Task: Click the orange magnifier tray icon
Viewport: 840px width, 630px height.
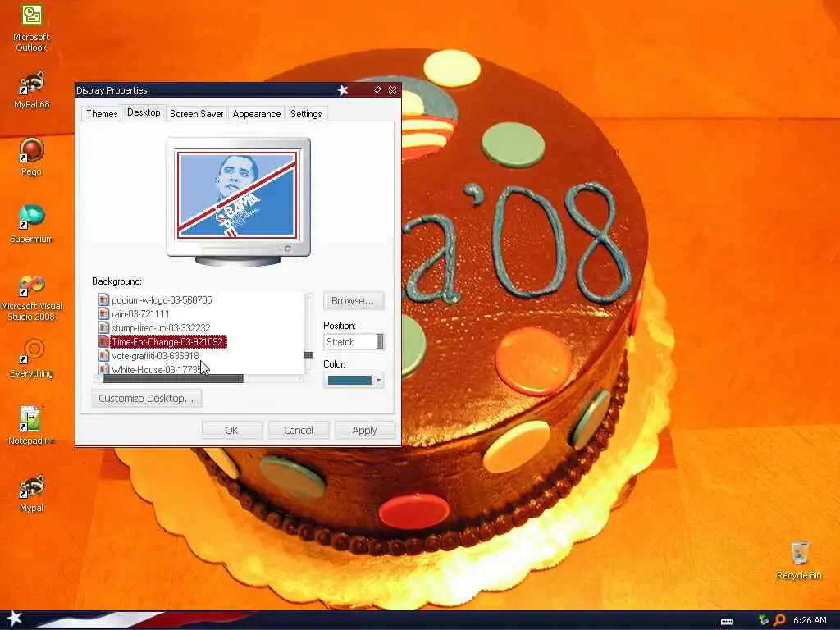Action: tap(779, 620)
